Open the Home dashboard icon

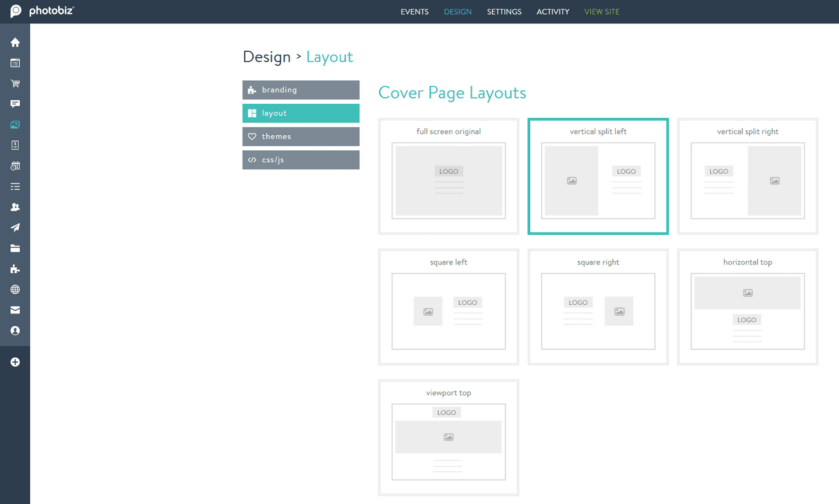click(x=15, y=42)
